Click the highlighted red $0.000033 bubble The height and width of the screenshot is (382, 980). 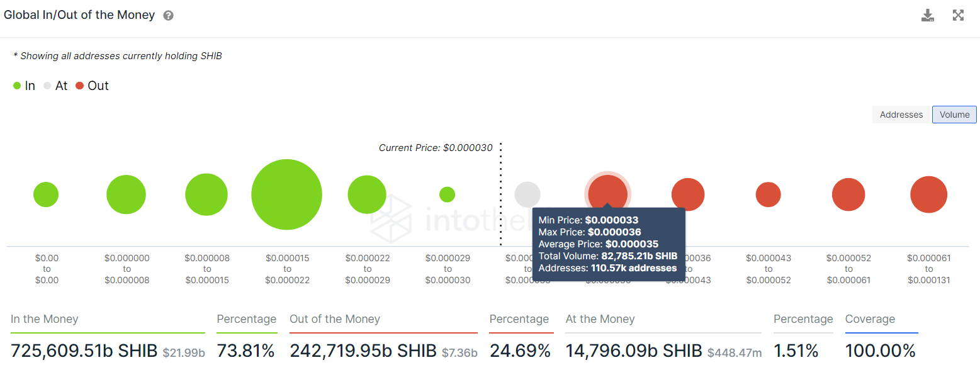click(607, 193)
